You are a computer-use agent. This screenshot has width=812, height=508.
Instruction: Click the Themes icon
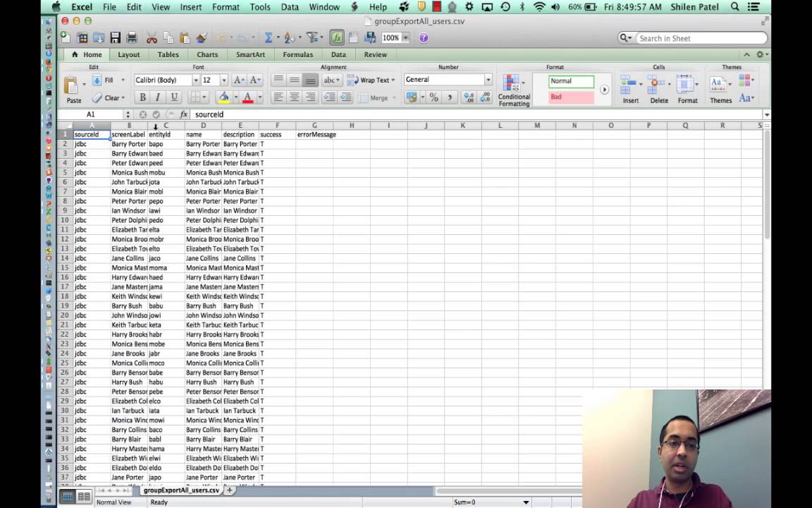[718, 84]
